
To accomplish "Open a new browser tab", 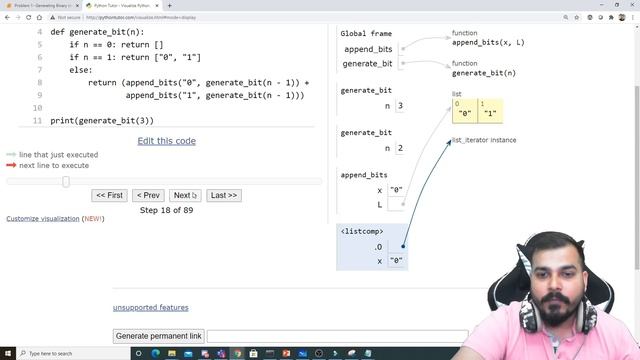I will 169,6.
